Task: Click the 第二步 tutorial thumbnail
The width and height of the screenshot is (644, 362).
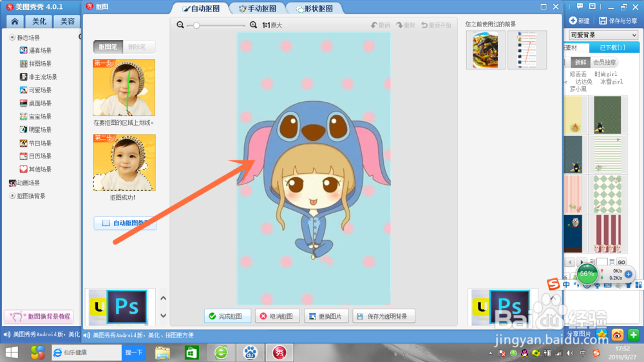Action: pyautogui.click(x=124, y=162)
